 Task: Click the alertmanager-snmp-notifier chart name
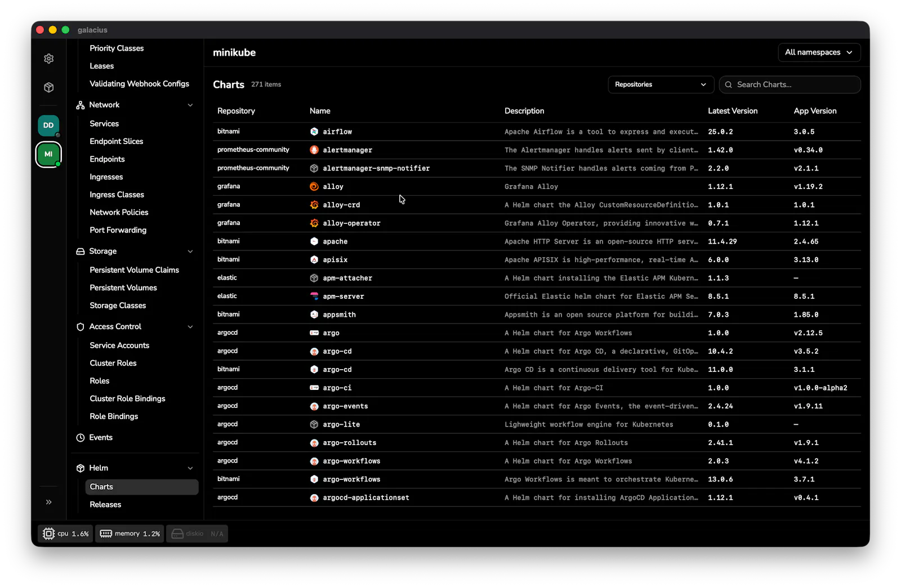pyautogui.click(x=376, y=168)
